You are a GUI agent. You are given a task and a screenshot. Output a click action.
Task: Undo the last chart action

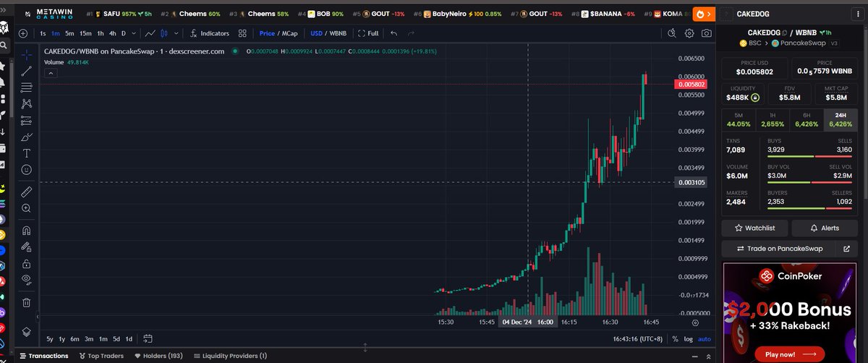[393, 33]
